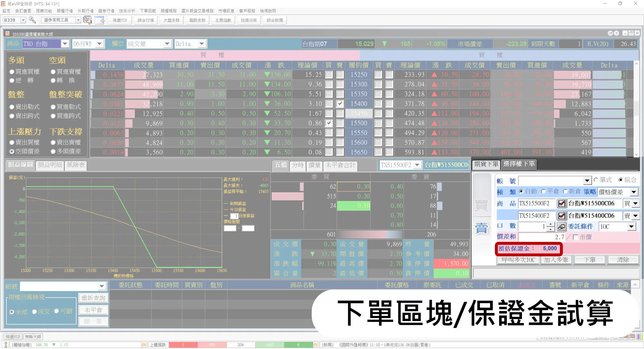
Task: Click the checkmark icon next to TX515500F2
Action: 562,204
